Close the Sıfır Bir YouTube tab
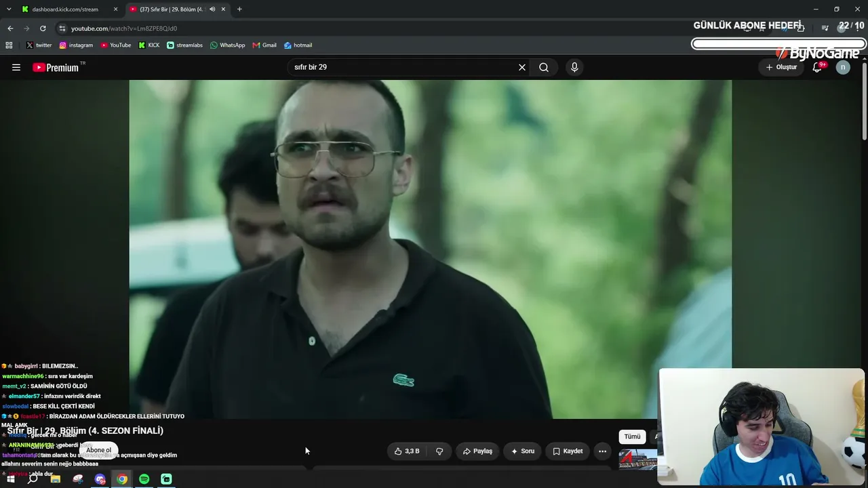868x488 pixels. pos(223,9)
